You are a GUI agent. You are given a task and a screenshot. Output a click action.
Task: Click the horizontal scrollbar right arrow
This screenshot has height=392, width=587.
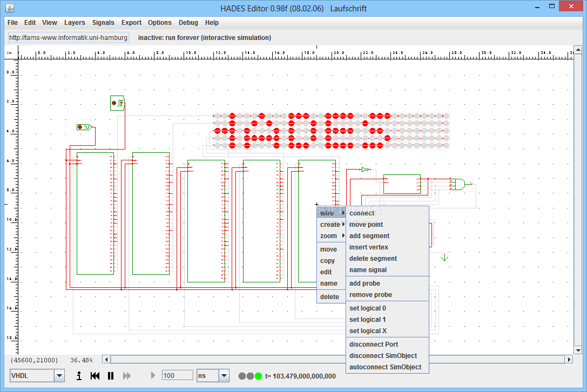pyautogui.click(x=569, y=360)
